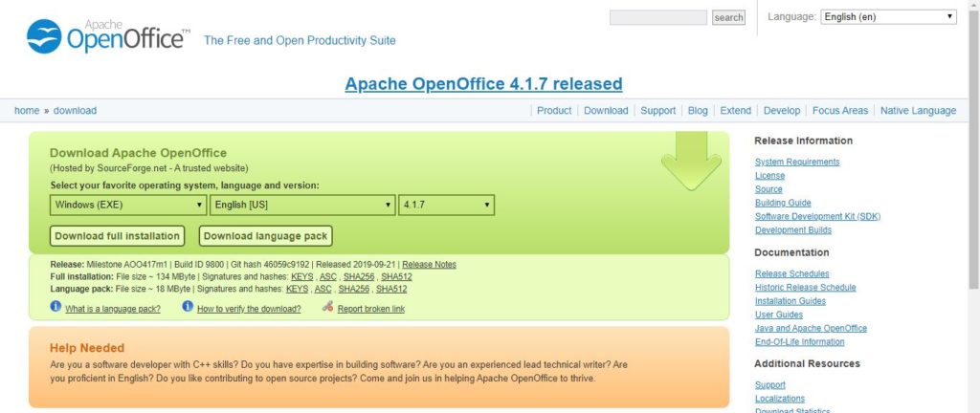The image size is (980, 413).
Task: Click the Help Needed heading
Action: pos(87,348)
